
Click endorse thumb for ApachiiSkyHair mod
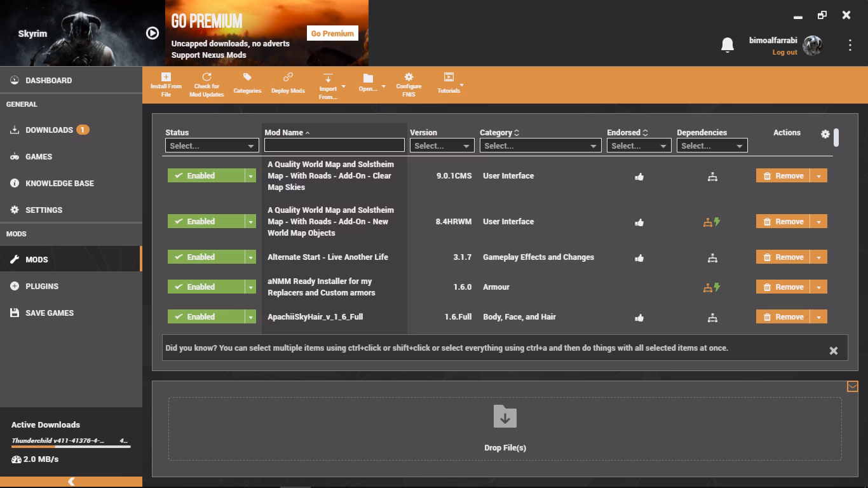click(639, 318)
